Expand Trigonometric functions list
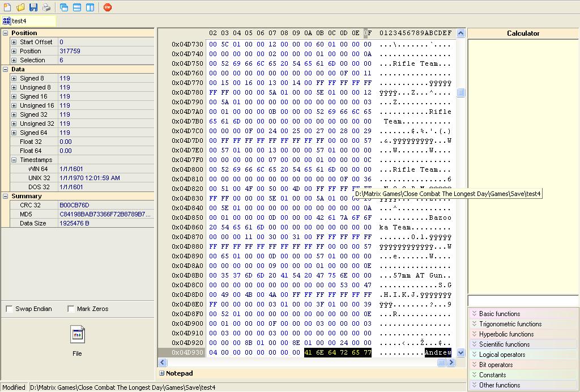Viewport: 580px width, 392px height. [x=523, y=324]
